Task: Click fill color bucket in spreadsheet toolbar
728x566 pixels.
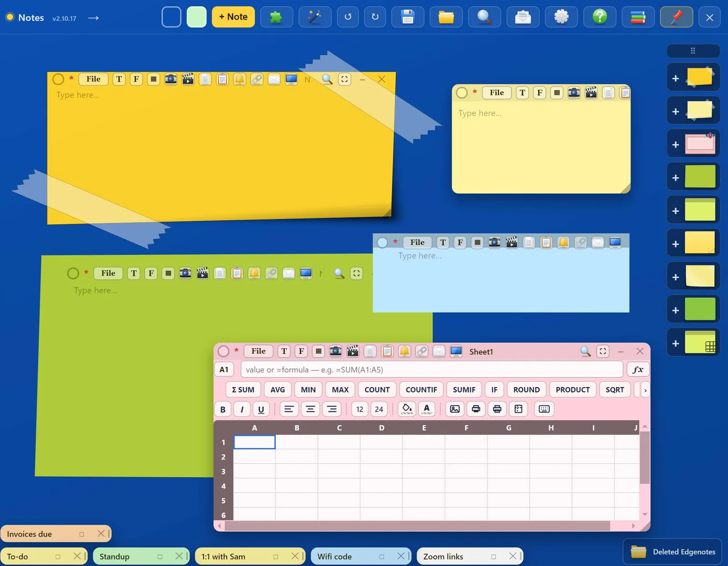Action: (407, 409)
